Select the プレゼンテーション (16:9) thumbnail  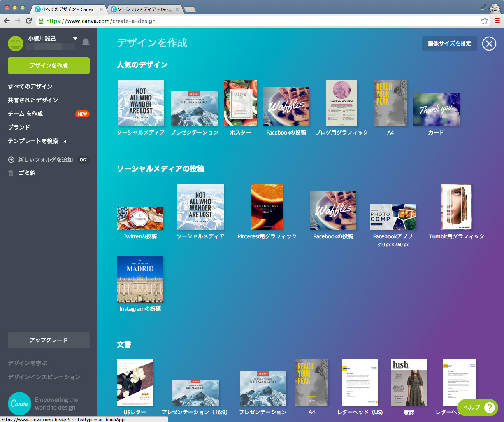[x=196, y=393]
